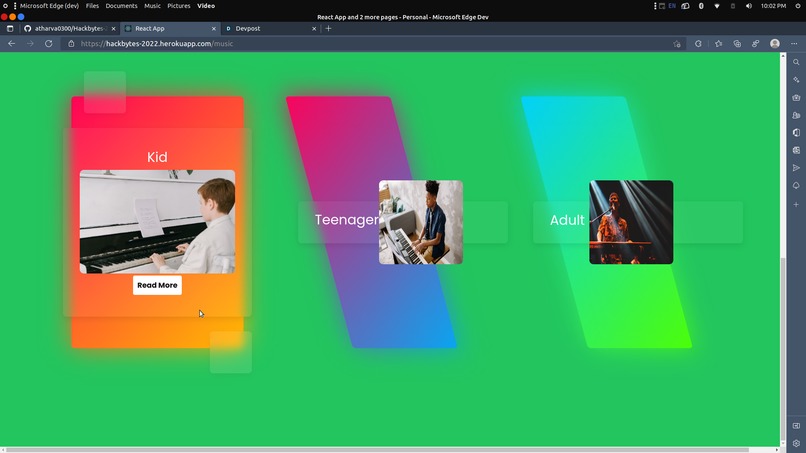The image size is (806, 453).
Task: Open the sidebar notification bell icon
Action: tap(796, 186)
